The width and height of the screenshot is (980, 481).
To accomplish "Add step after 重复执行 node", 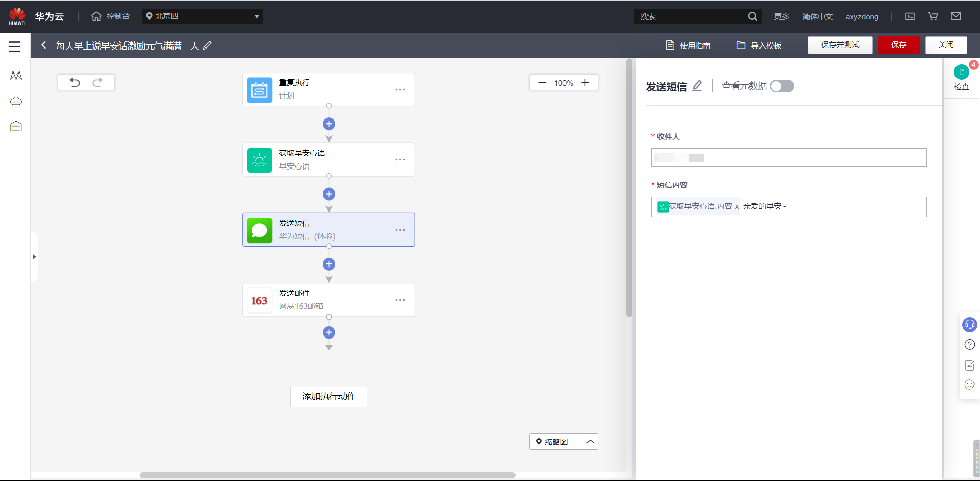I will click(x=329, y=124).
